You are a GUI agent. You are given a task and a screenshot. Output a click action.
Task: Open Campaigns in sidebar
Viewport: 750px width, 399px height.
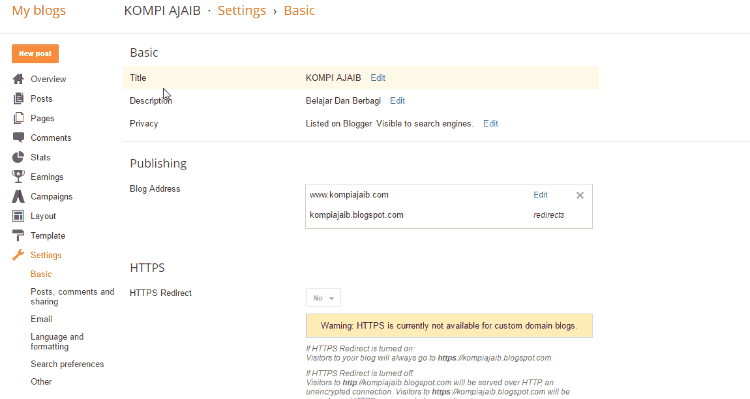coord(52,197)
